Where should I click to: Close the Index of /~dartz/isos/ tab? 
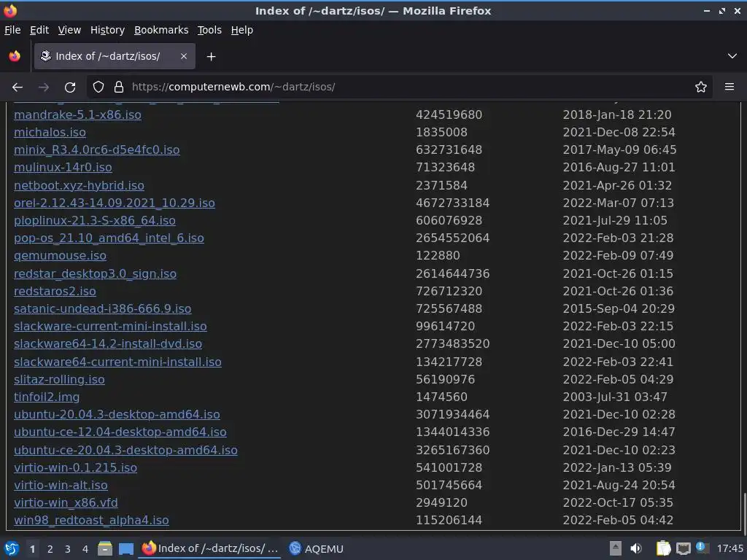tap(183, 56)
